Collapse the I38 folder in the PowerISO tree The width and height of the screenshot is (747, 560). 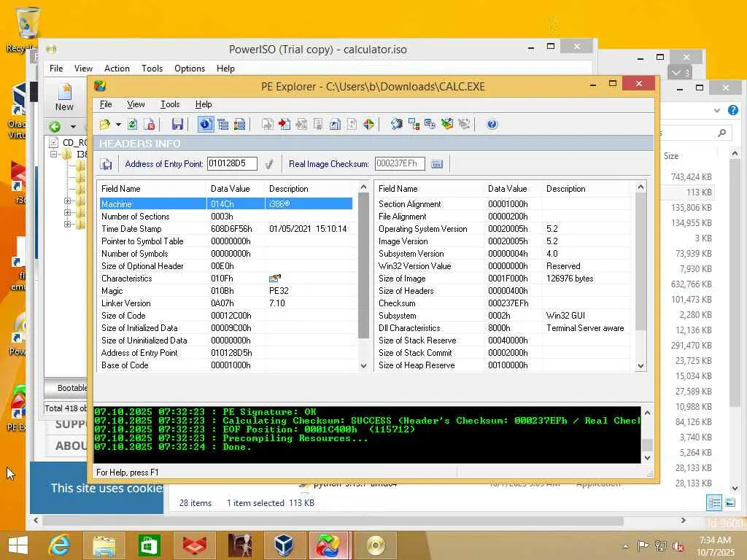54,155
